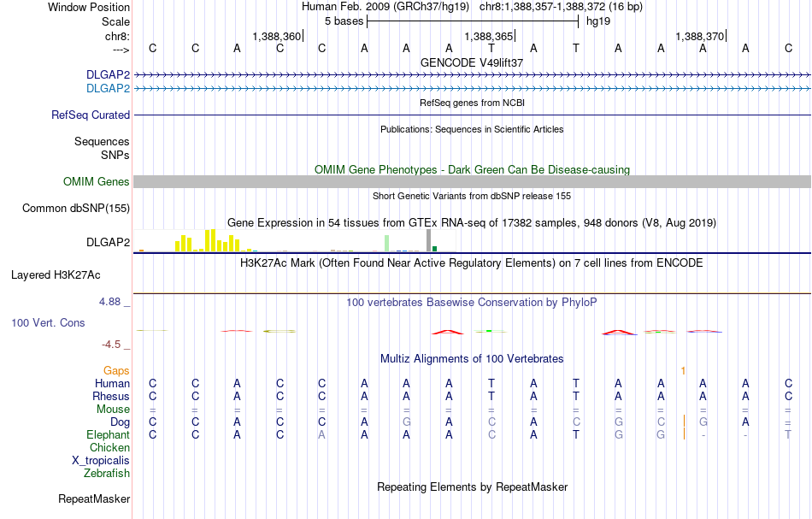Click the ---> sequence direction arrow label
This screenshot has height=519, width=812.
[x=121, y=50]
